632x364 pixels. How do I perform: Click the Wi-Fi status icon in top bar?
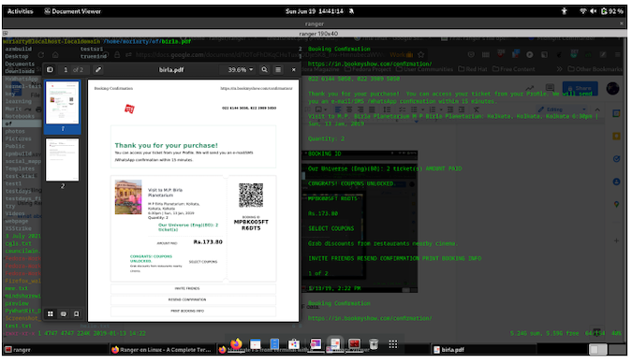point(582,11)
